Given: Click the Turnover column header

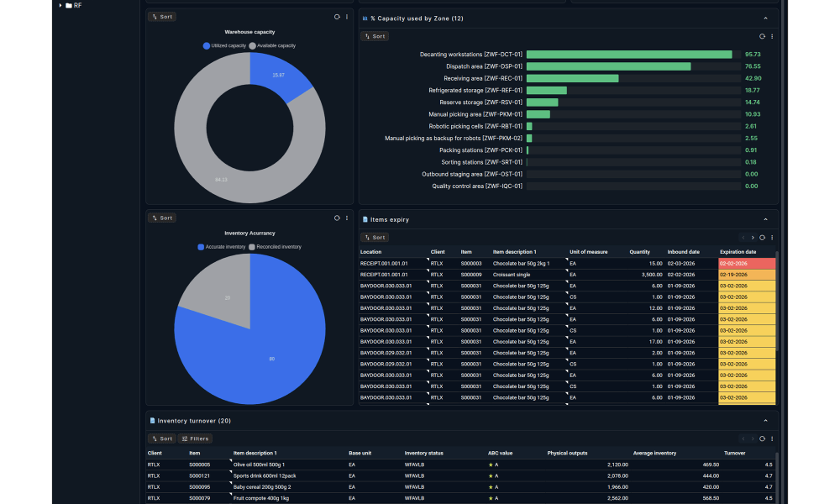Looking at the screenshot, I should pos(734,454).
